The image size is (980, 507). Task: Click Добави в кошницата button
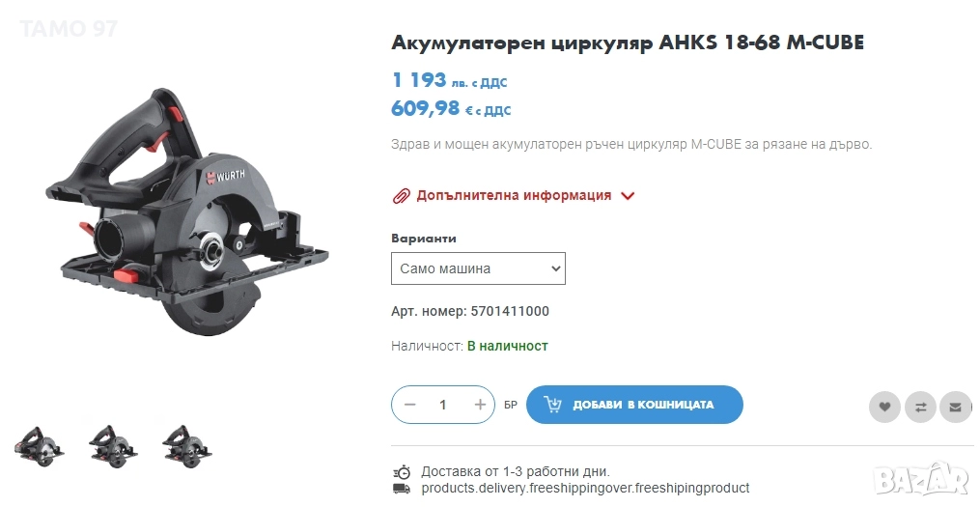tap(634, 405)
